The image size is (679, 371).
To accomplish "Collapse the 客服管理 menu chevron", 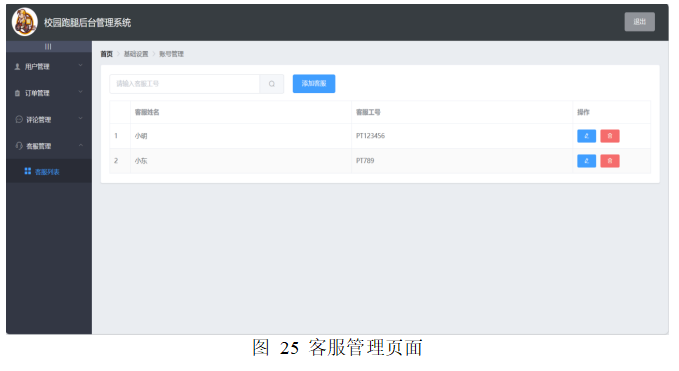I will click(81, 145).
